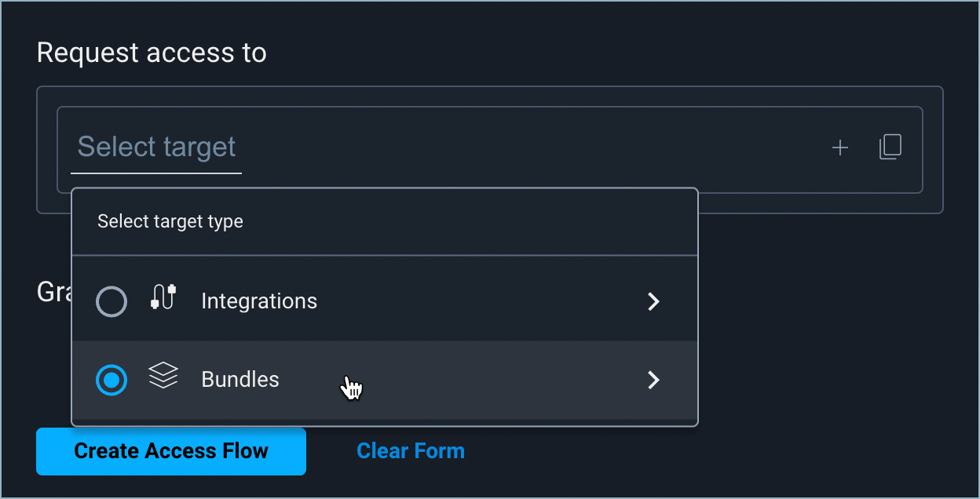Click the partially hidden "Gra" section label
The height and width of the screenshot is (499, 980).
[53, 292]
